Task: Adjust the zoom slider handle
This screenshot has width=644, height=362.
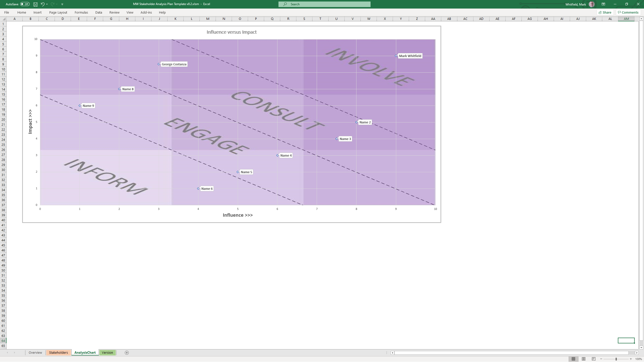Action: [616, 359]
